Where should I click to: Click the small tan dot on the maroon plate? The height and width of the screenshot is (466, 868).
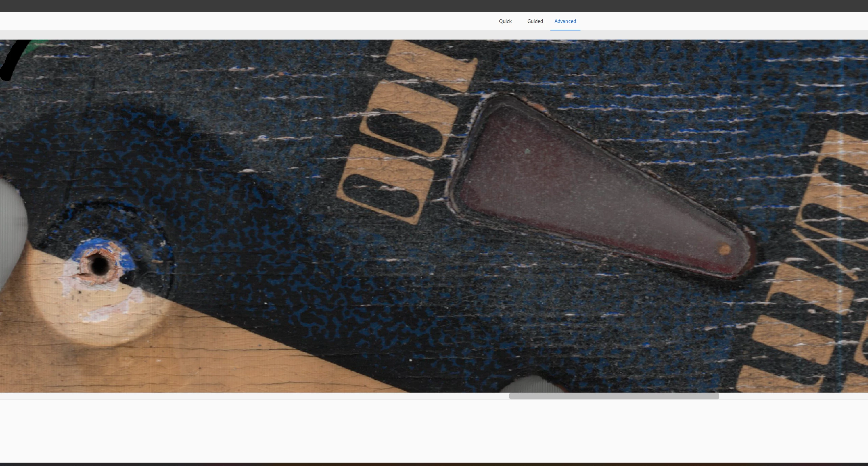724,250
